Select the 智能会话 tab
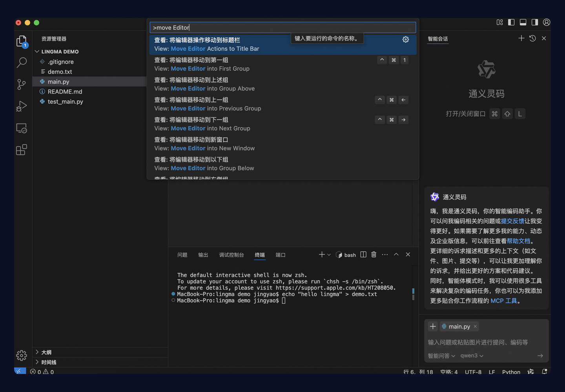 click(x=438, y=39)
